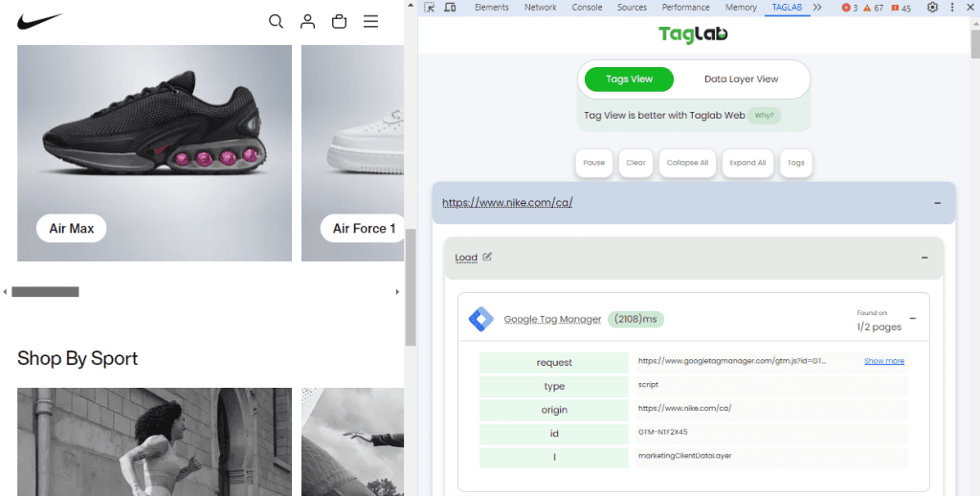This screenshot has width=980, height=496.
Task: Click the Load label
Action: click(x=466, y=257)
